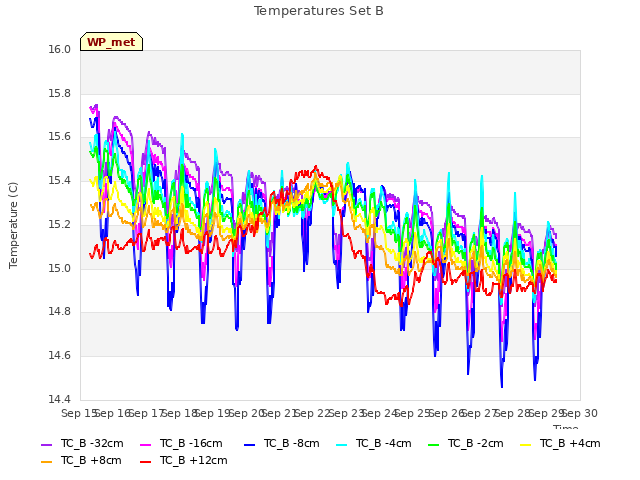Click the Temperature (C) y-axis label

pos(13,225)
